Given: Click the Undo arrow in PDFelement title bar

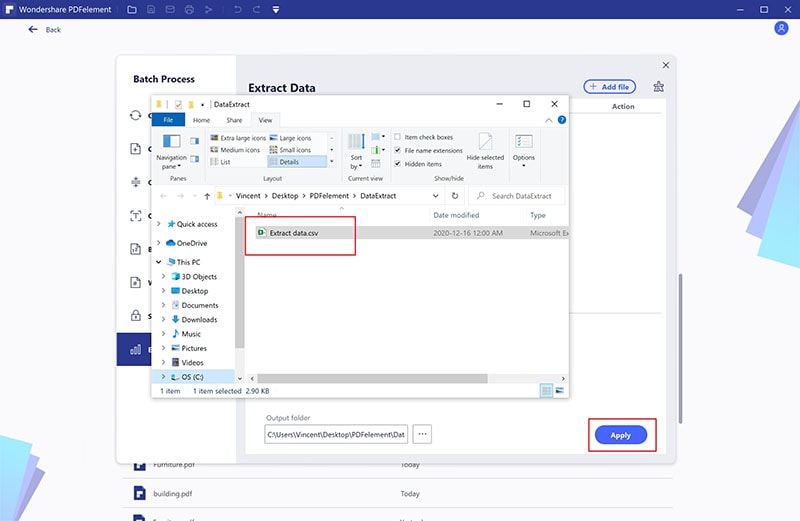Looking at the screenshot, I should point(237,9).
